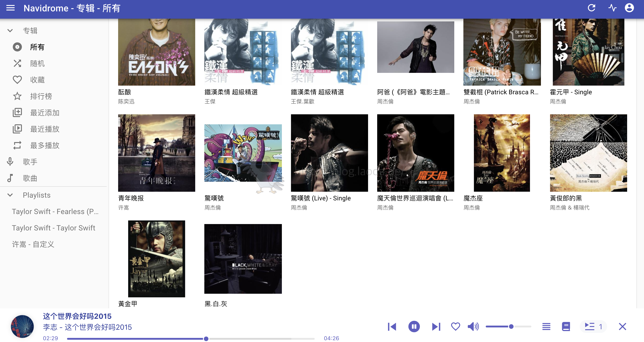Skip to the previous track
The width and height of the screenshot is (644, 342).
[x=392, y=326]
